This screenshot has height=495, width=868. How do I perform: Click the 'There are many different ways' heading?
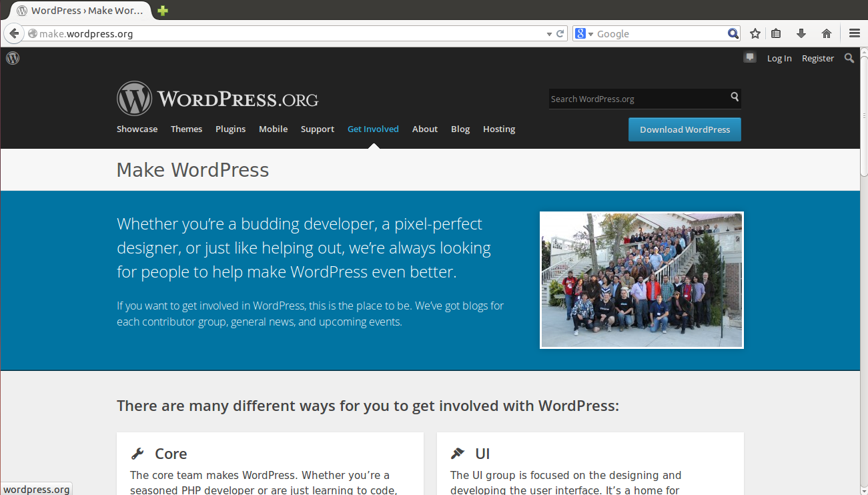click(368, 406)
